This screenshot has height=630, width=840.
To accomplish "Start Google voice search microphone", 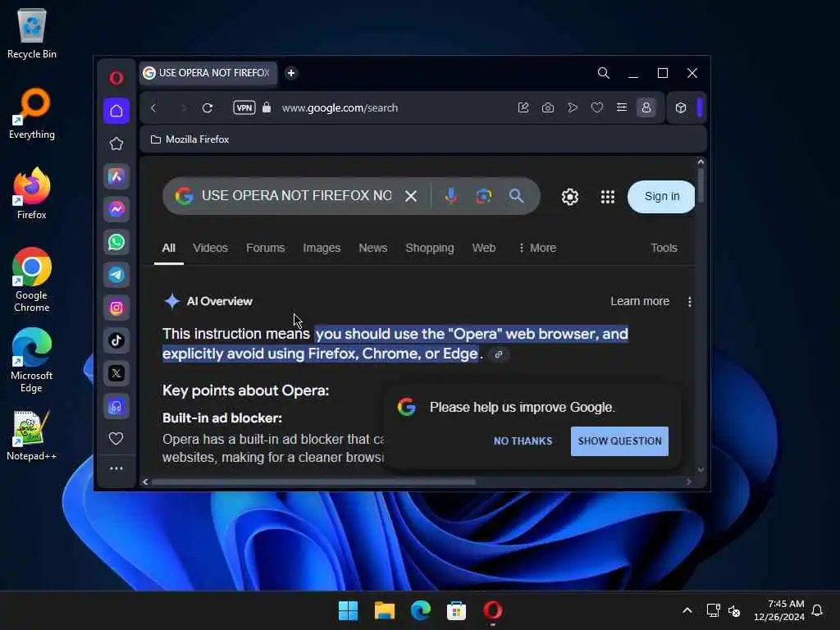I will [x=451, y=196].
